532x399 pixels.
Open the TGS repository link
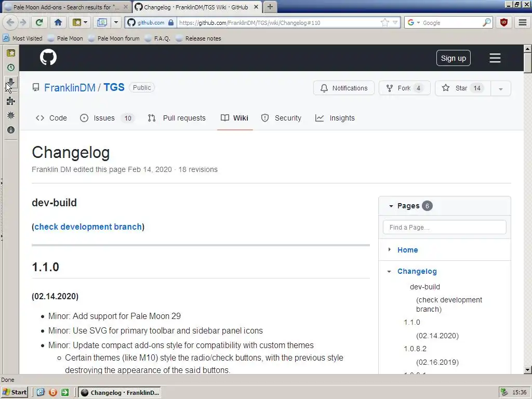[x=114, y=87]
